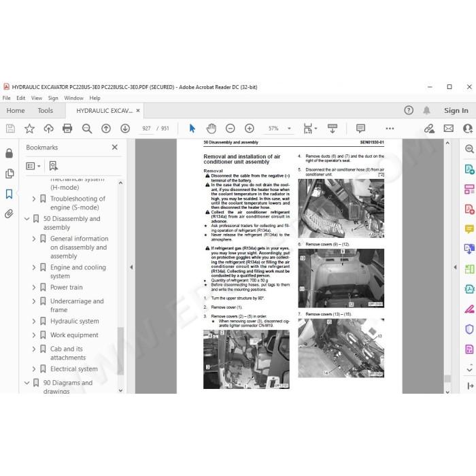Open the find text magnifier tool
The height and width of the screenshot is (476, 476).
87,129
